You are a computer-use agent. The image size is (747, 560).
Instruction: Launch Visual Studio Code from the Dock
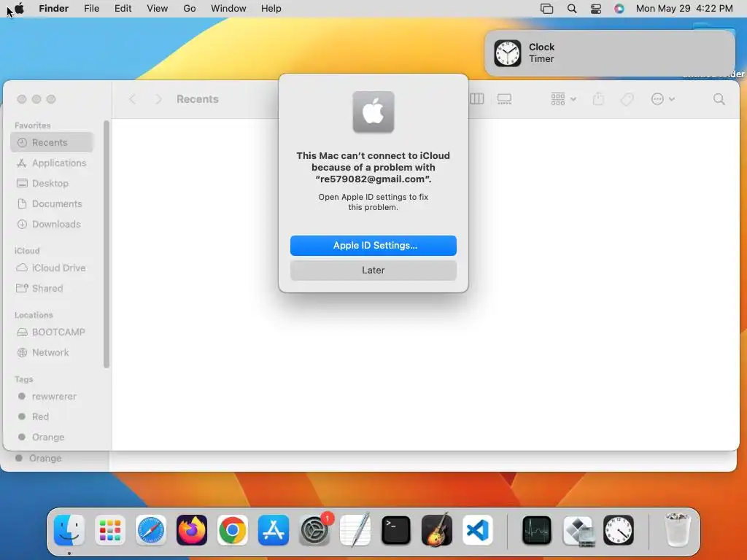pyautogui.click(x=477, y=530)
